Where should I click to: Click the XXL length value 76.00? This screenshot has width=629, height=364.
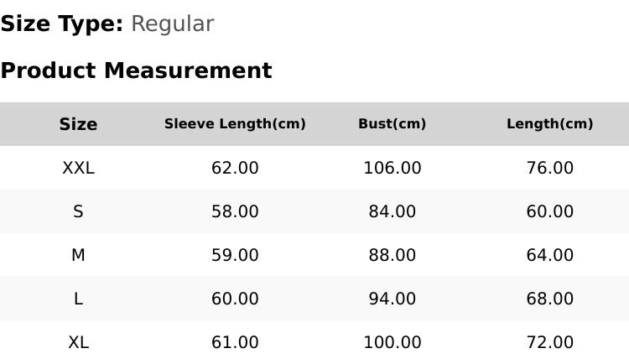549,168
